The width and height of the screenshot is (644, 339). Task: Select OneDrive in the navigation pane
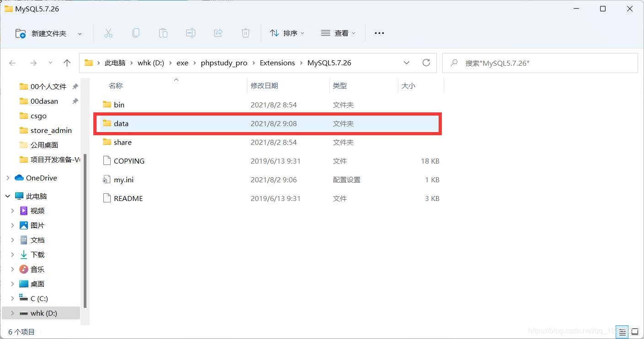click(x=41, y=178)
